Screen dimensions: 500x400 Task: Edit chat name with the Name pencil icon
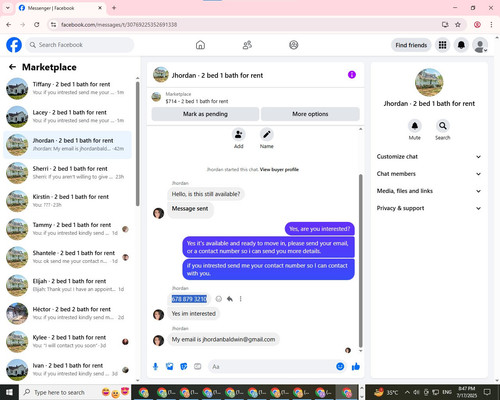267,135
